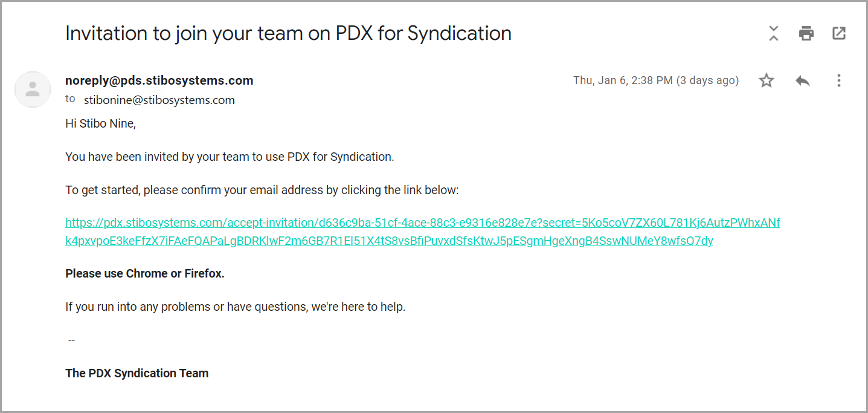This screenshot has height=413, width=868.
Task: Click the 'we're here to help' sentence
Action: pyautogui.click(x=235, y=307)
